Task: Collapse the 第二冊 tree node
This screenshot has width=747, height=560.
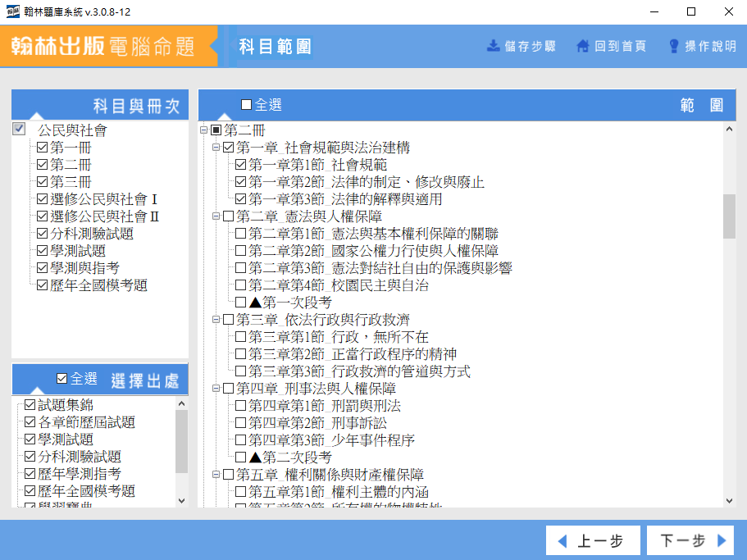Action: point(204,130)
